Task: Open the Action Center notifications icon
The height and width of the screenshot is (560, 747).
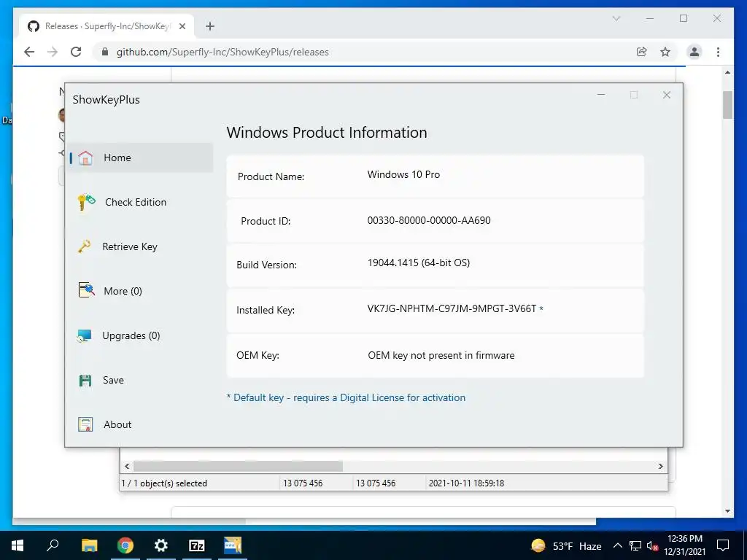Action: coord(723,545)
